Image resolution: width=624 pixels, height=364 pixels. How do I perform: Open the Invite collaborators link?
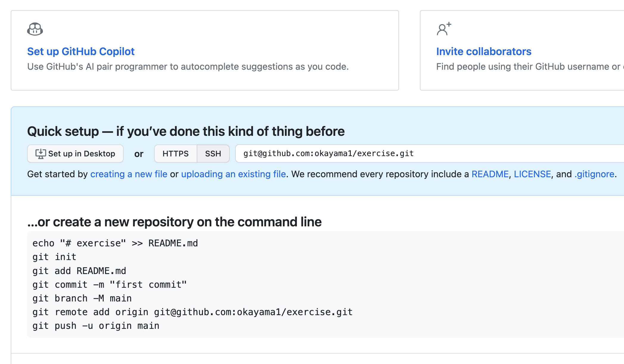point(484,52)
